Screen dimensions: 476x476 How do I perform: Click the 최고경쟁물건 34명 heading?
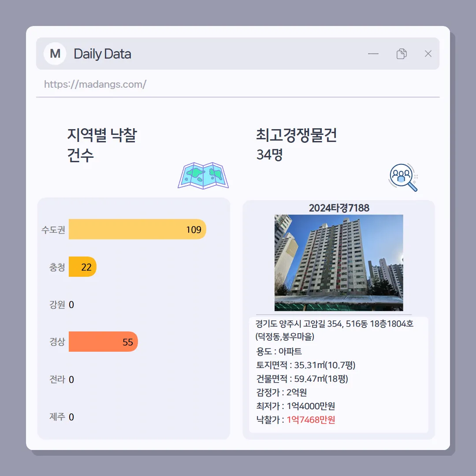tap(296, 145)
